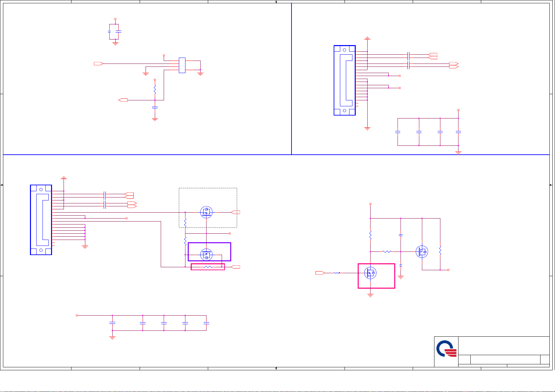Click the ground symbol below the upper-right connector
The width and height of the screenshot is (555, 392).
click(x=367, y=129)
